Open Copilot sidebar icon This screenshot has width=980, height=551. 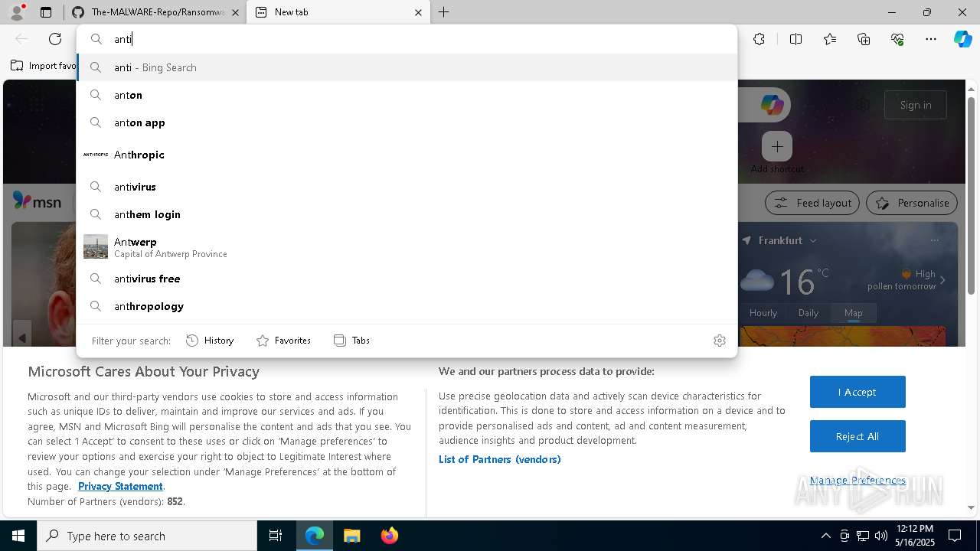962,39
